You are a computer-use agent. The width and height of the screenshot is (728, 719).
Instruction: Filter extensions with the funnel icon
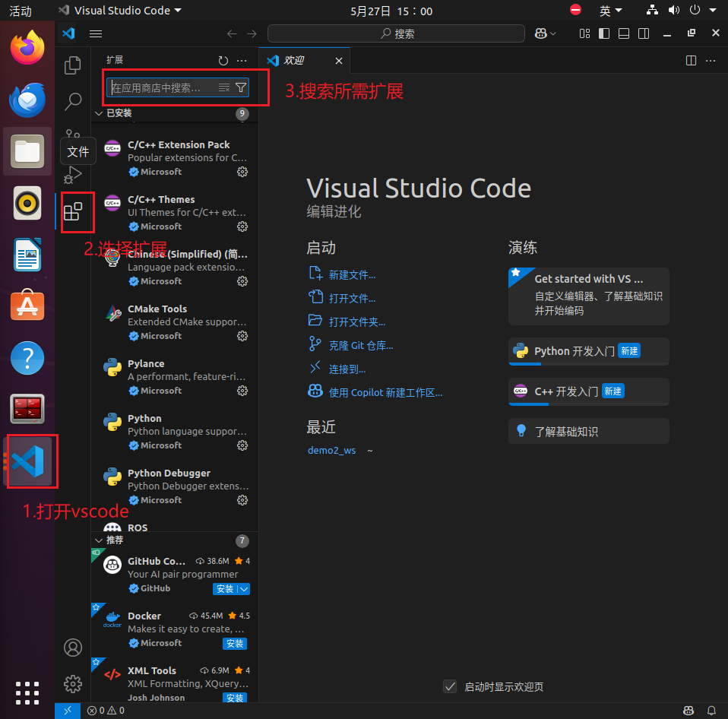tap(240, 87)
